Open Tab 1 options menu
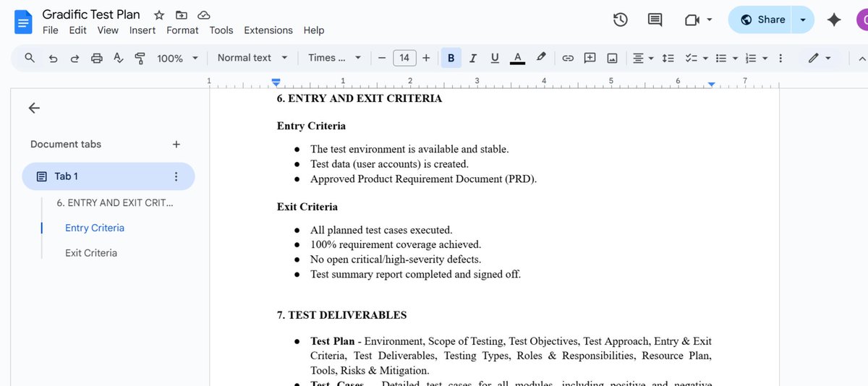Image resolution: width=868 pixels, height=386 pixels. pyautogui.click(x=176, y=176)
